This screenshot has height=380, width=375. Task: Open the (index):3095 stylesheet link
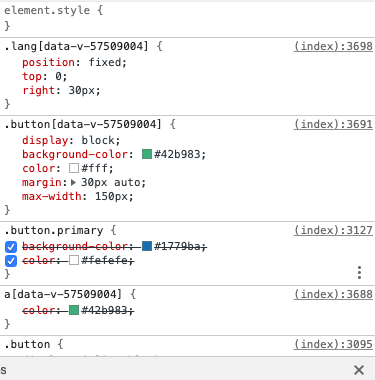click(x=333, y=344)
